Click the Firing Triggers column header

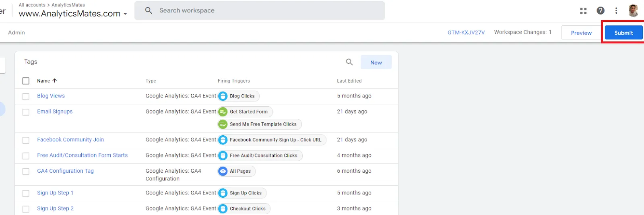[x=234, y=81]
